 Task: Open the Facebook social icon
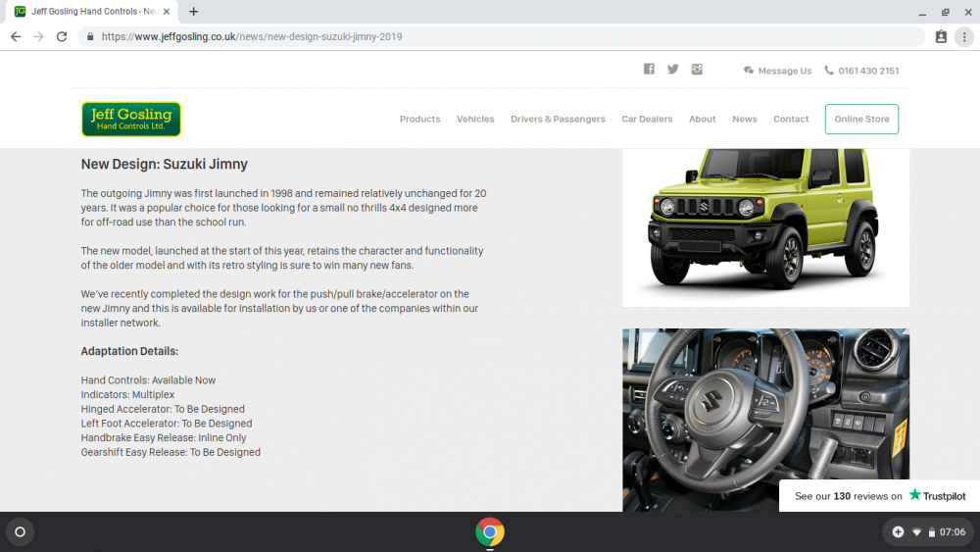[x=649, y=69]
